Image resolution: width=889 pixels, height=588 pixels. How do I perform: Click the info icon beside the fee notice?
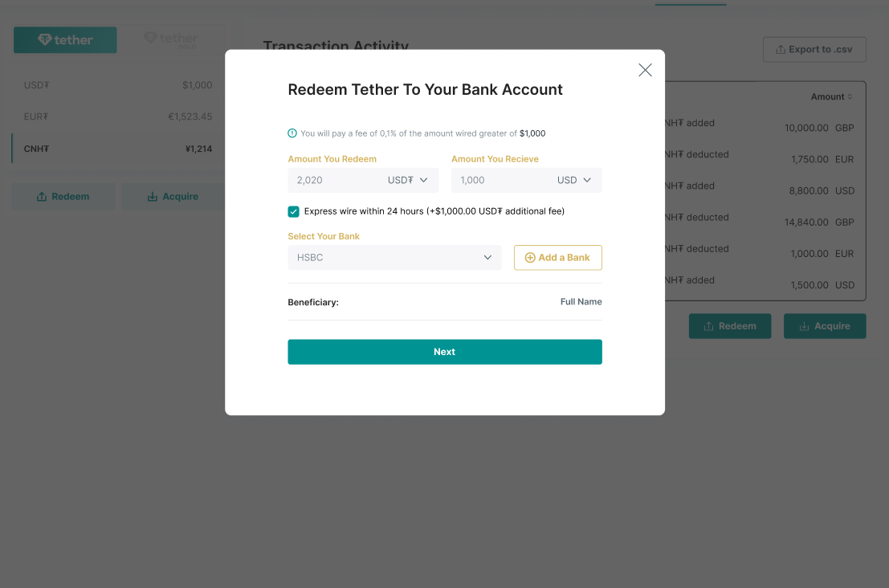(x=292, y=133)
